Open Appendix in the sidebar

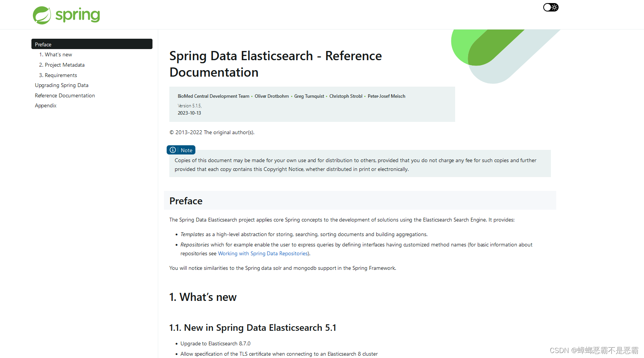pyautogui.click(x=46, y=105)
